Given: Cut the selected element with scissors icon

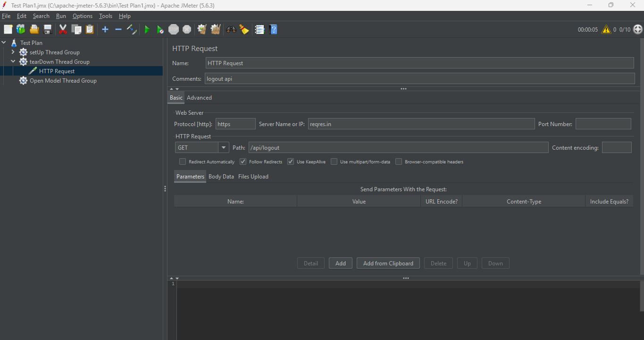Looking at the screenshot, I should tap(63, 29).
